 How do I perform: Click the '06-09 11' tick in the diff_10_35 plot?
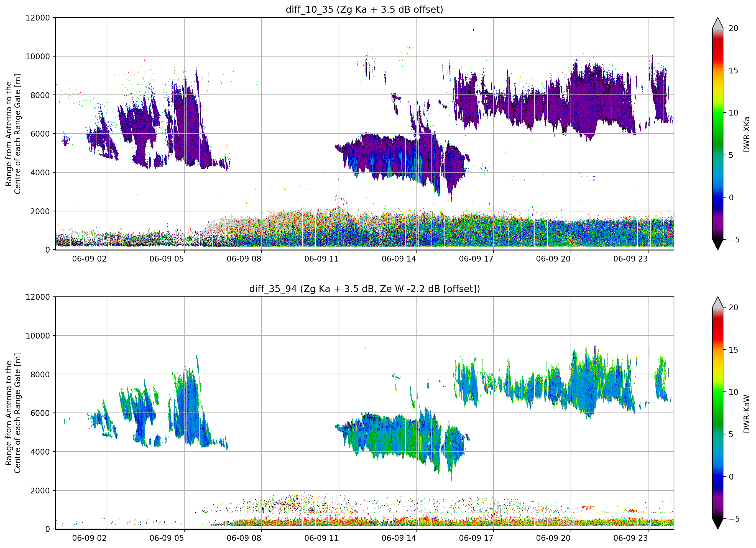(321, 259)
